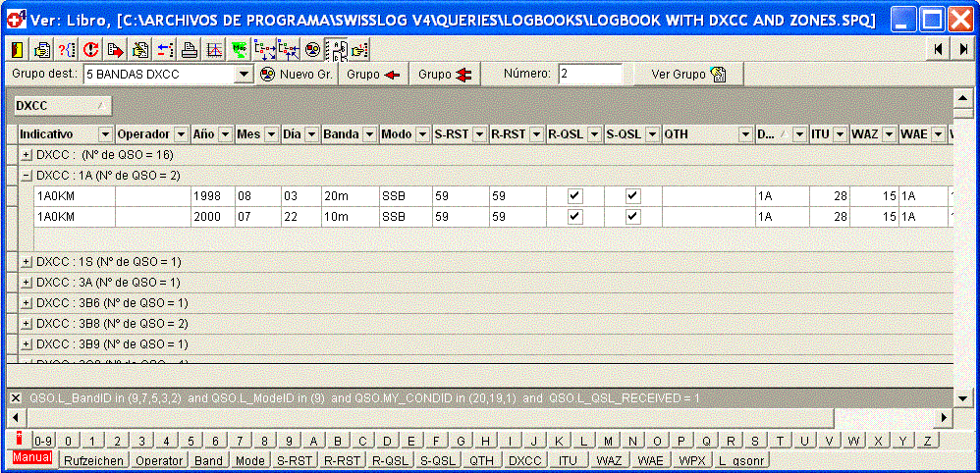Collapse the DXCC : 1A group
980x473 pixels.
point(27,176)
